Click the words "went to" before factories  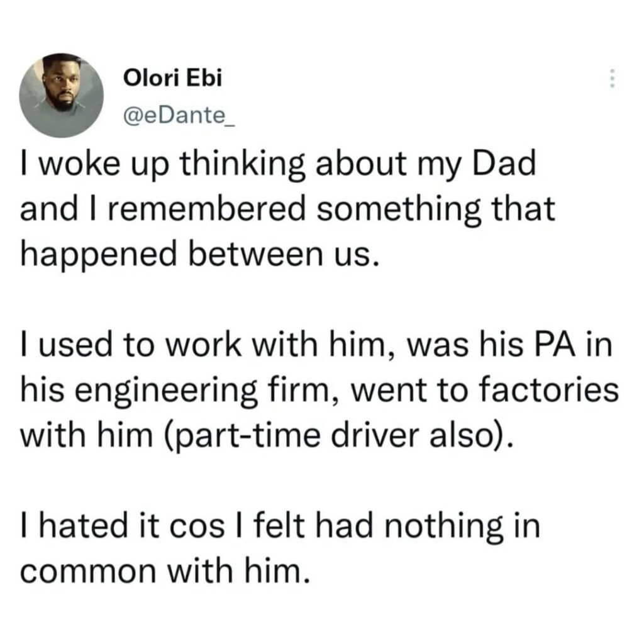(x=409, y=390)
